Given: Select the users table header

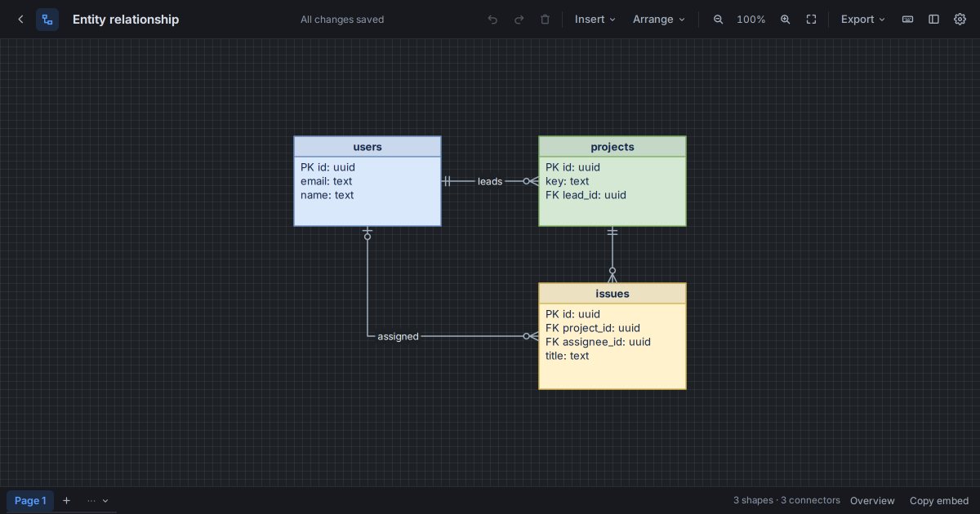Looking at the screenshot, I should (367, 147).
